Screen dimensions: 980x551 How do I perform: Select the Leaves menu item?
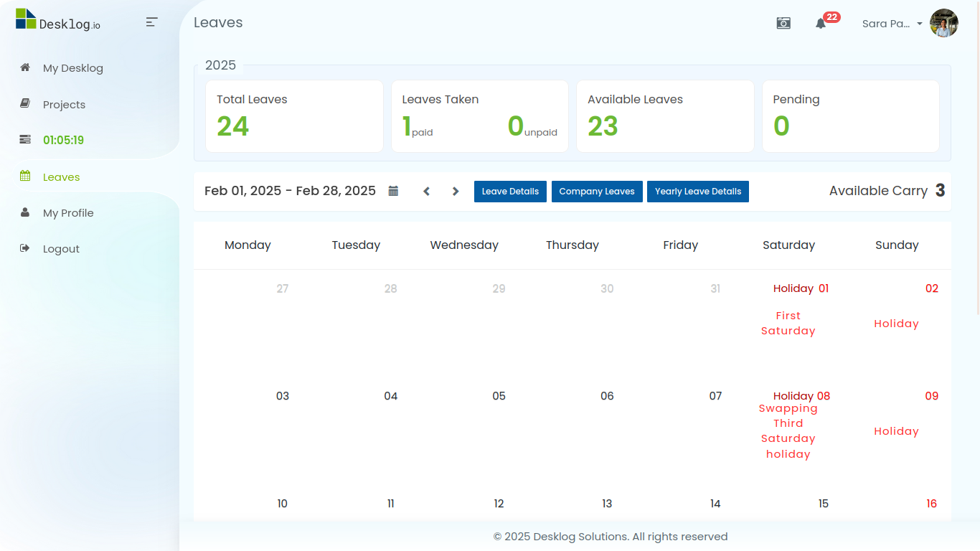[x=61, y=177]
